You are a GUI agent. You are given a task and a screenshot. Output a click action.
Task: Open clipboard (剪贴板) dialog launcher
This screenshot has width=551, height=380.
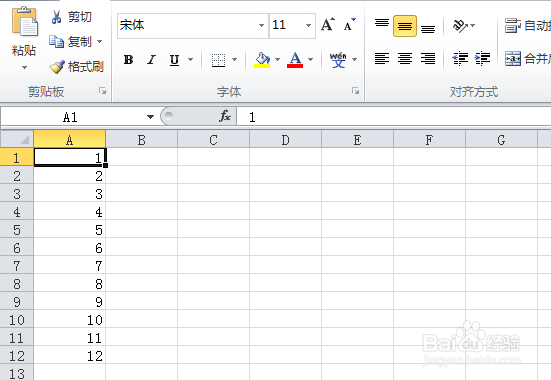coord(102,91)
